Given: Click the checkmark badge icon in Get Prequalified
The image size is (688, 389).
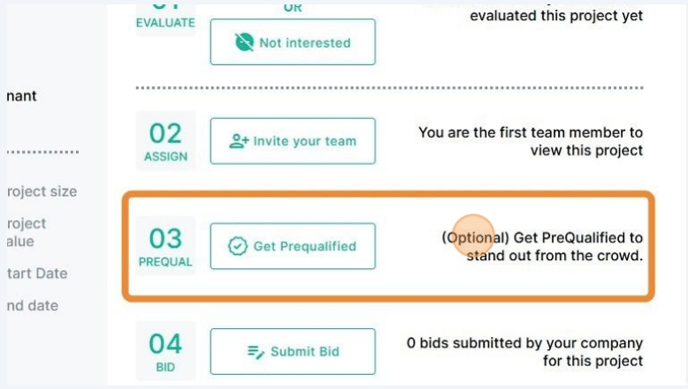Looking at the screenshot, I should [238, 246].
